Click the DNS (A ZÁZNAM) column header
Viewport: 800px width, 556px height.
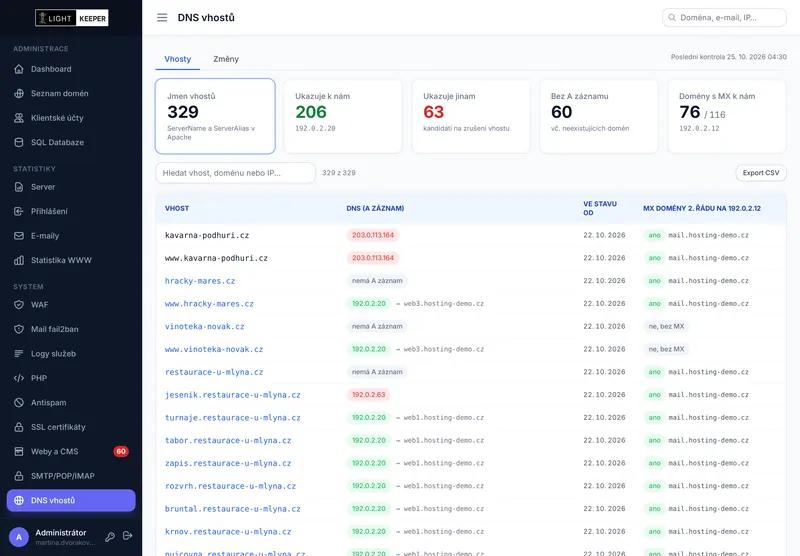point(375,208)
